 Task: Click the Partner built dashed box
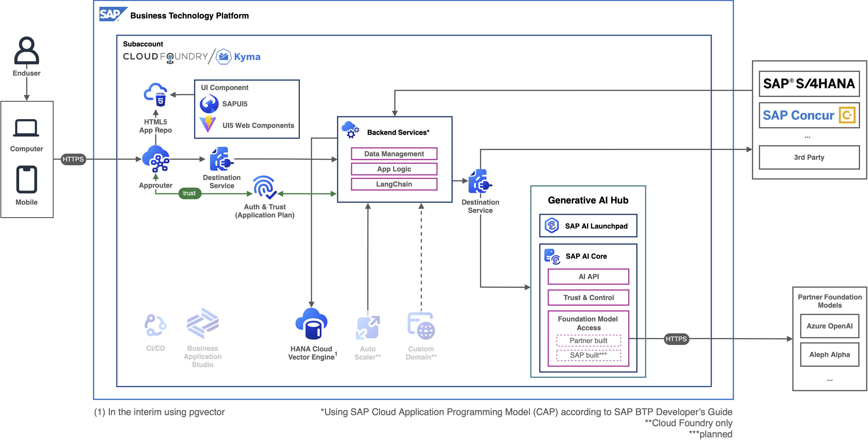[x=588, y=340]
